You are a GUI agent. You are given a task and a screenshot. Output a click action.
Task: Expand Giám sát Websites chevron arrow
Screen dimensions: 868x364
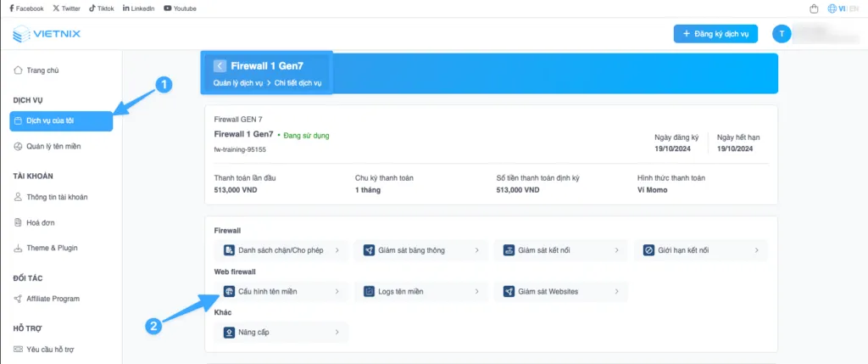click(616, 291)
